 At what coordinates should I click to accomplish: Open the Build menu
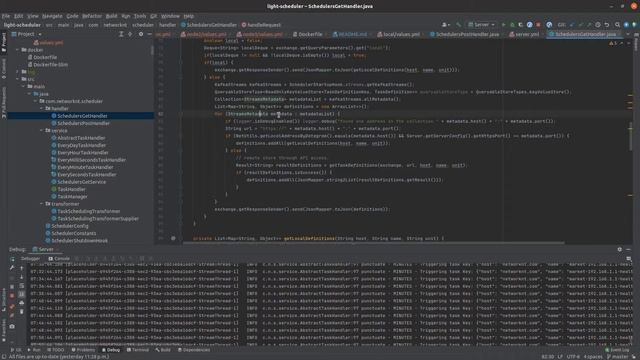coord(111,16)
